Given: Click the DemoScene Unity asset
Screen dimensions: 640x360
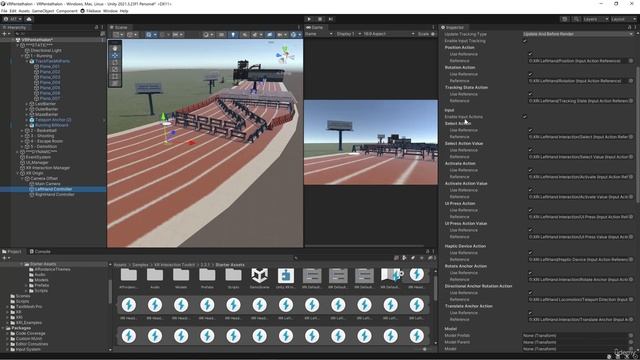Looking at the screenshot, I should click(x=259, y=276).
